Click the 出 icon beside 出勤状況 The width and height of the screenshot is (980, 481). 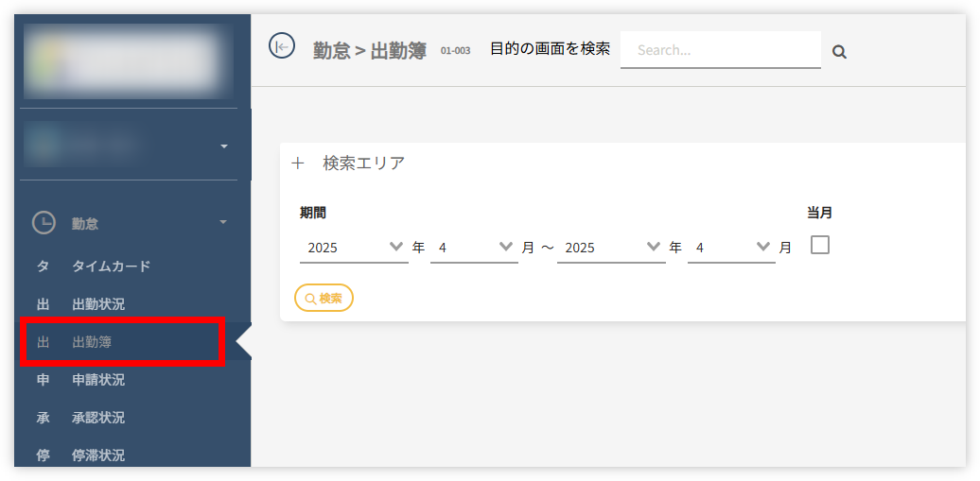click(43, 304)
